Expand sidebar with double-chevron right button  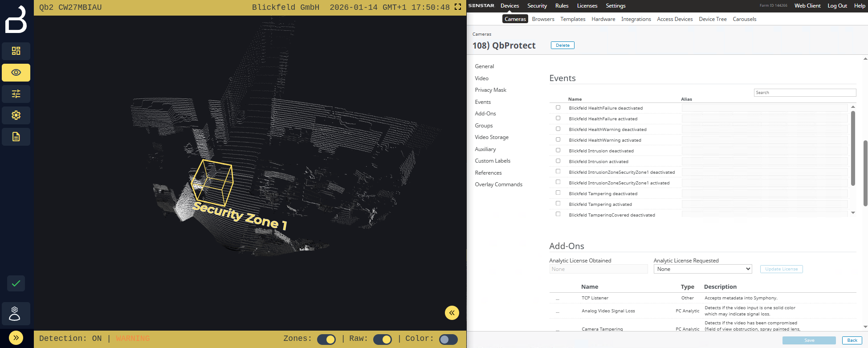coord(16,338)
